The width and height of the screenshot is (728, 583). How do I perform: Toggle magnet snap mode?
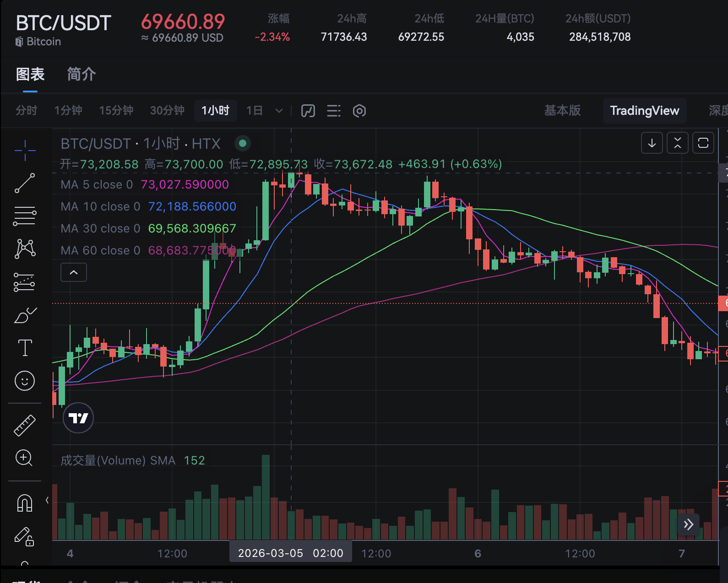pos(25,503)
